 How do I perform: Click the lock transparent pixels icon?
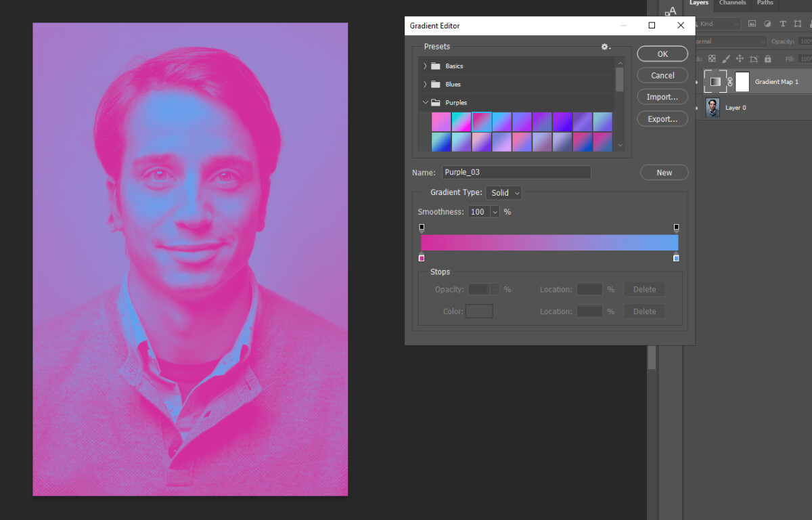pos(712,59)
